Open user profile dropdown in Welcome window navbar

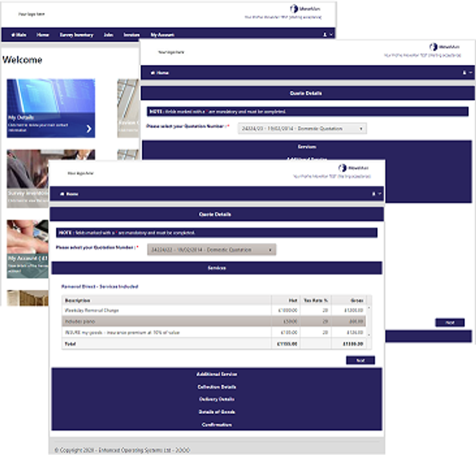click(327, 35)
